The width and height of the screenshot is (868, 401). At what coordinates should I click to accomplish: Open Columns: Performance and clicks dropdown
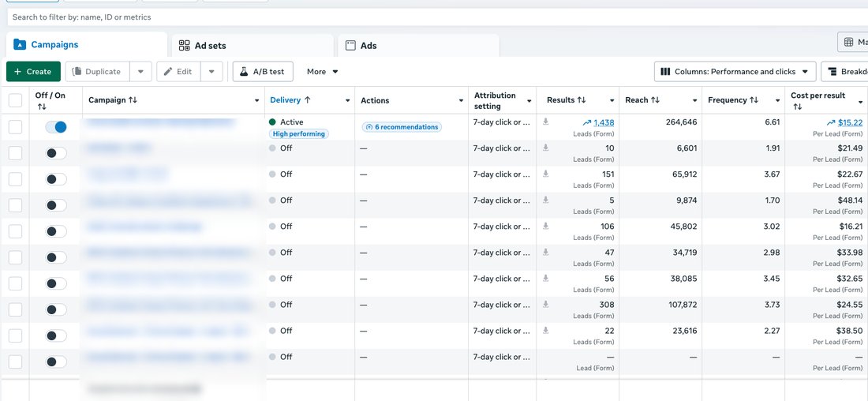(735, 72)
